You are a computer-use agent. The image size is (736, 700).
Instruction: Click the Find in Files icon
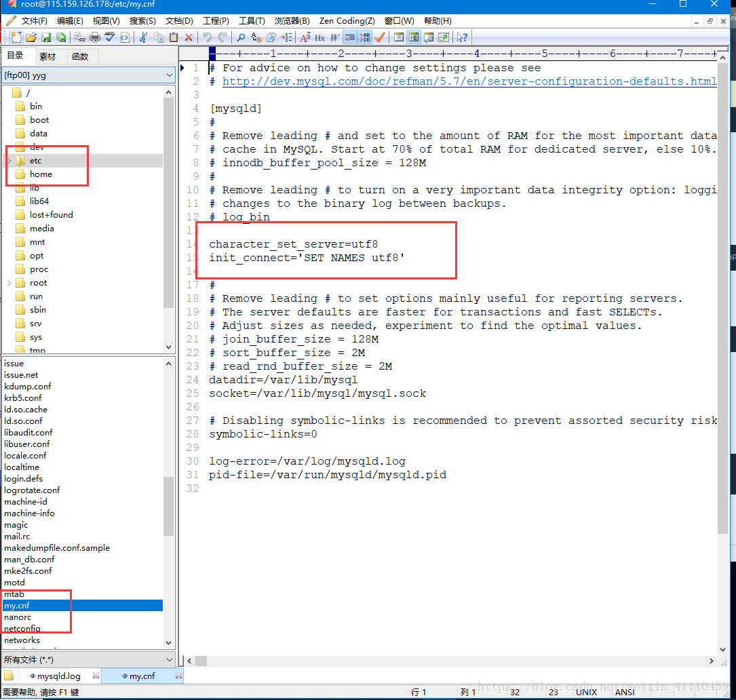(x=271, y=37)
